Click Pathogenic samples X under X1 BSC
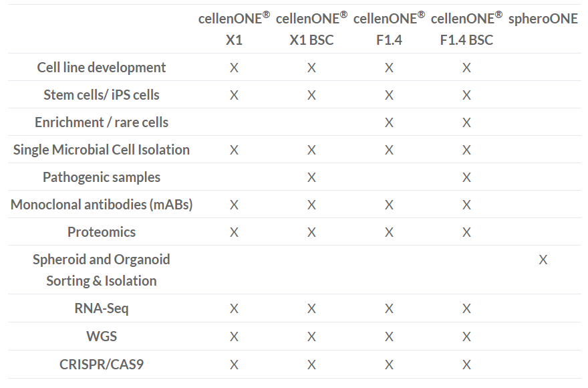This screenshot has height=388, width=588. pos(311,177)
